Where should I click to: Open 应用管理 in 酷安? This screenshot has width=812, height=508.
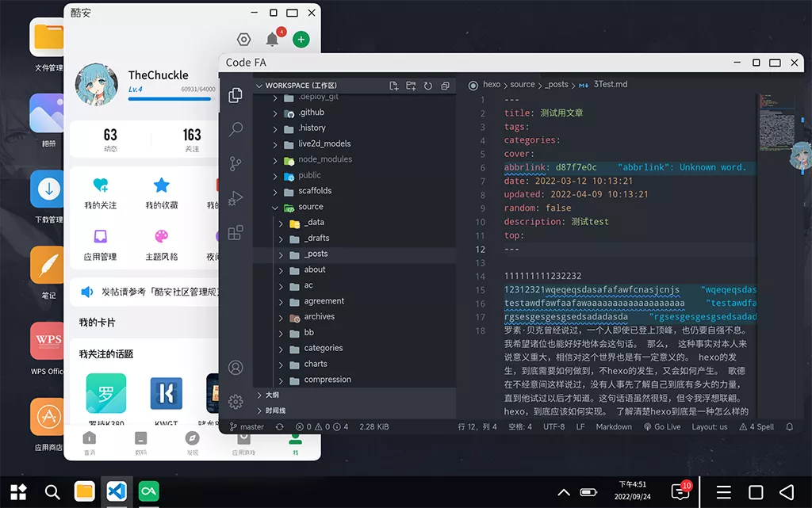(101, 245)
